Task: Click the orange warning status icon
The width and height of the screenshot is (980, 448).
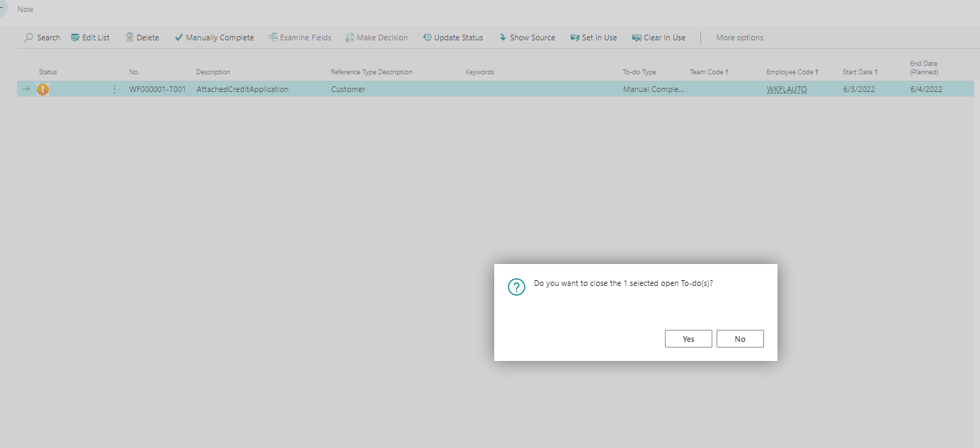Action: coord(43,89)
